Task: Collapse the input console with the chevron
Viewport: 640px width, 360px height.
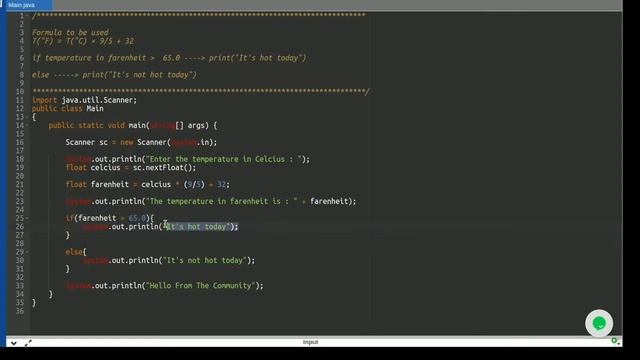Action: (13, 343)
